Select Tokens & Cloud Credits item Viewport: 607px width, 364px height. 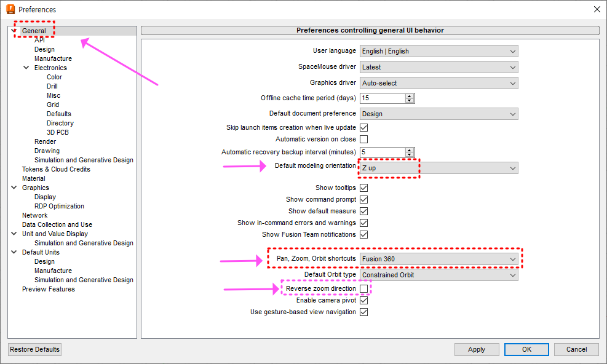click(x=56, y=169)
